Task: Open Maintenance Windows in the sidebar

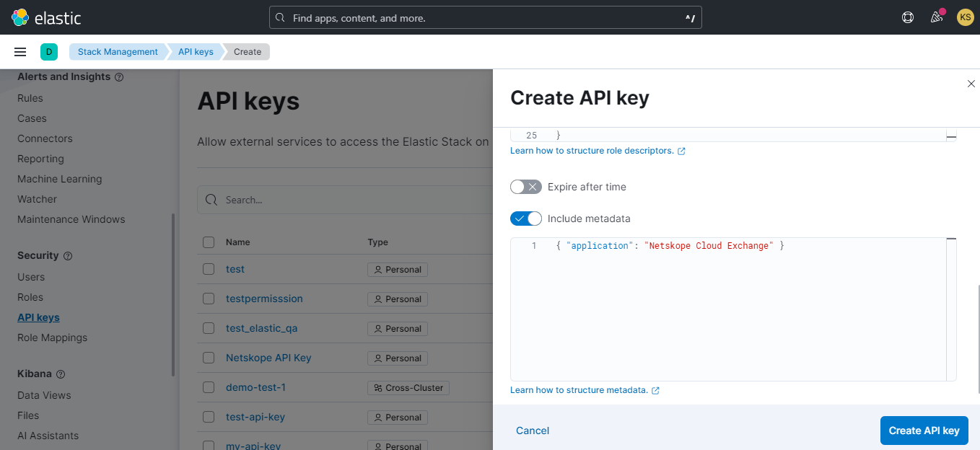Action: (x=71, y=219)
